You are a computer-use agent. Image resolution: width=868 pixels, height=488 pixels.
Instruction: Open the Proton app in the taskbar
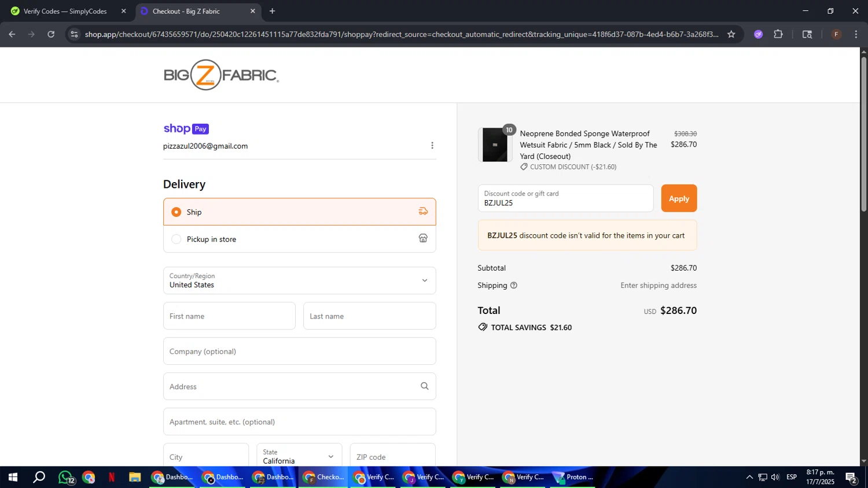pos(573,477)
